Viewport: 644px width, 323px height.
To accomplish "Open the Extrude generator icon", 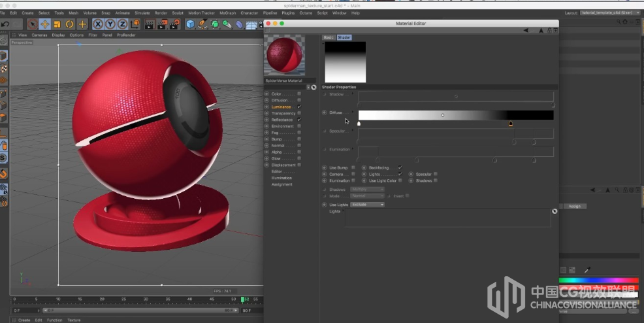I will click(227, 24).
